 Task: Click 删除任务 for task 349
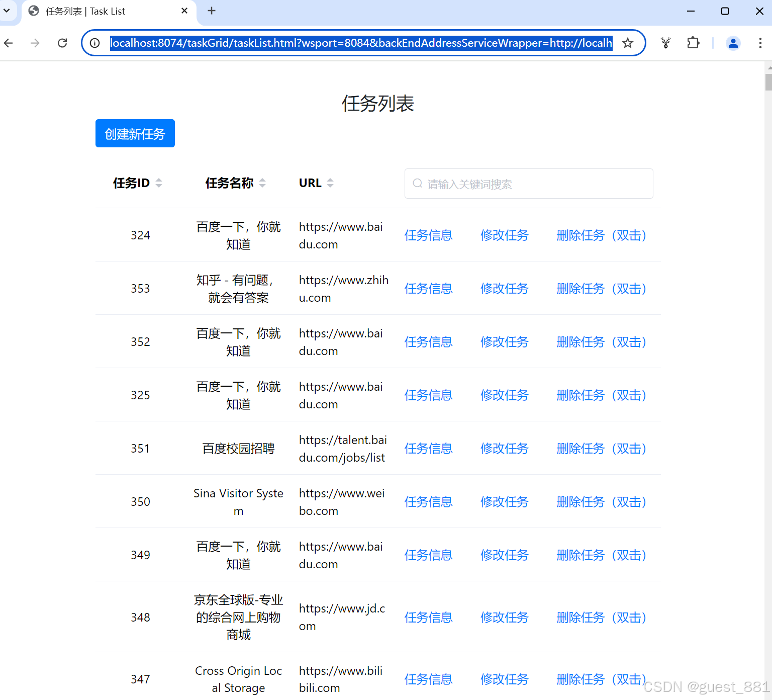pos(601,555)
